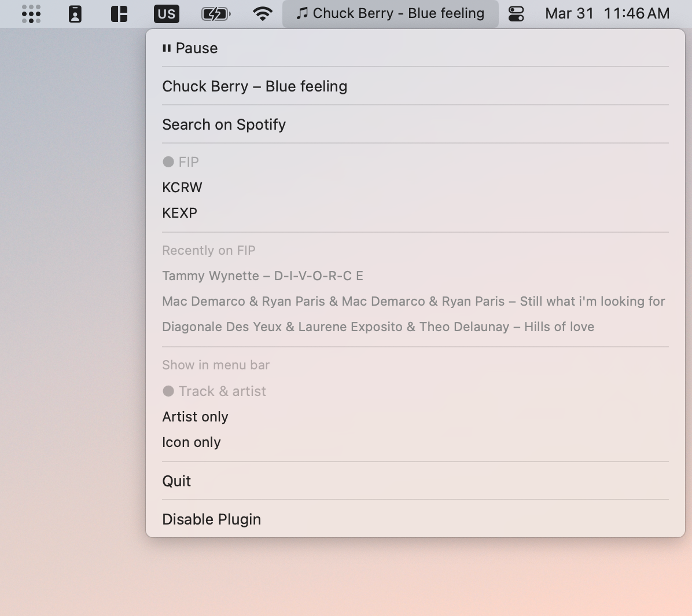The height and width of the screenshot is (616, 692).
Task: Open the Mar 31 date and time
Action: coord(607,13)
